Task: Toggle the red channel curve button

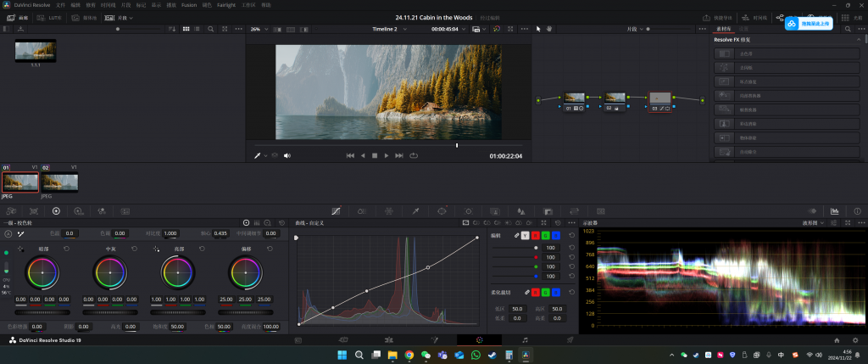Action: pyautogui.click(x=536, y=235)
